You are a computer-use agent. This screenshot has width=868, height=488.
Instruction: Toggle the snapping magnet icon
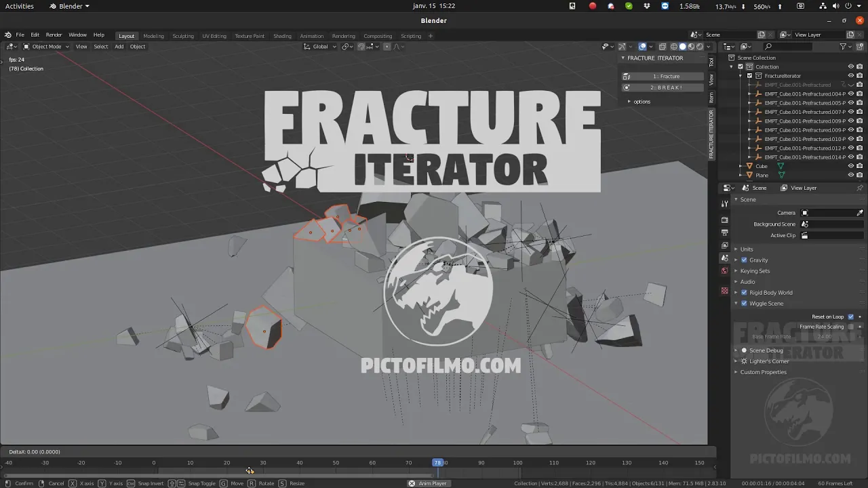[360, 46]
